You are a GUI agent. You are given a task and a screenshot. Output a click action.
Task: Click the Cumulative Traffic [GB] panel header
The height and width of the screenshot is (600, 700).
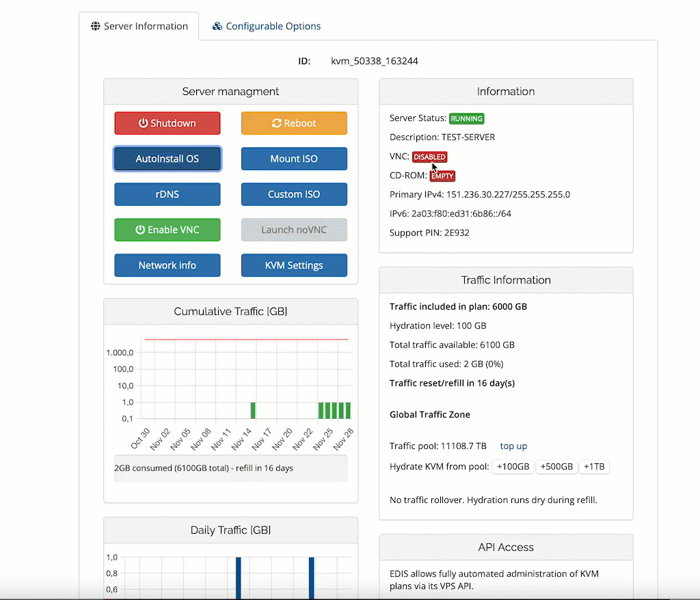point(231,312)
